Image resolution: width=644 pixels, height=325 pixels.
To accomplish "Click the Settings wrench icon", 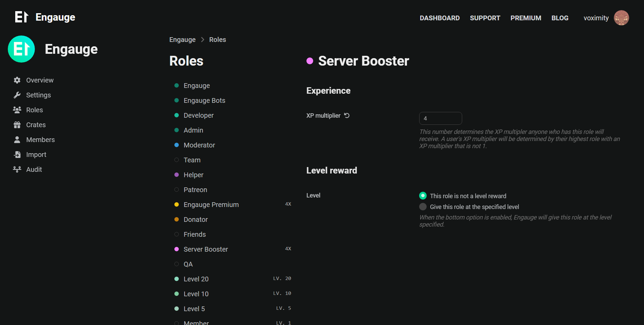I will (17, 95).
